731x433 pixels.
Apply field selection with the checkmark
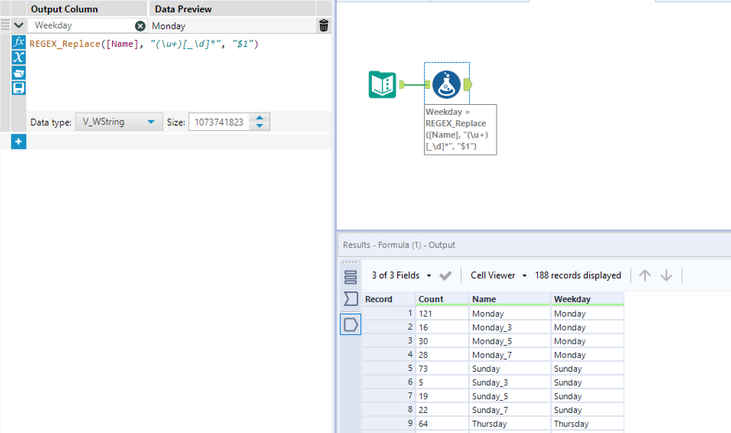tap(445, 275)
